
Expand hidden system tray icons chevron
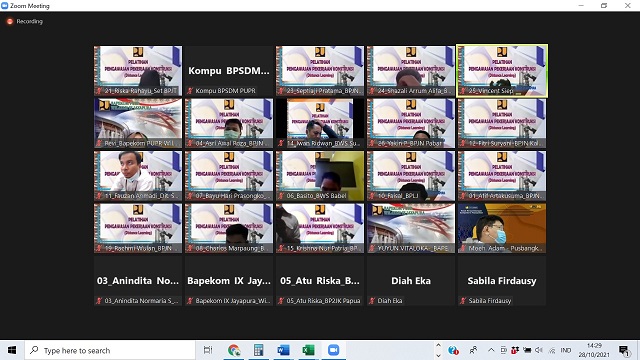click(x=491, y=350)
